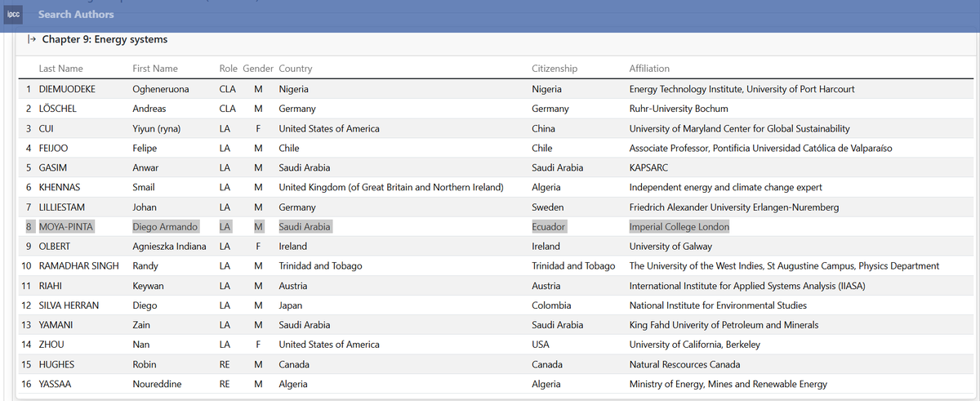Select the RIAHI last name cell
980x401 pixels.
(x=51, y=286)
